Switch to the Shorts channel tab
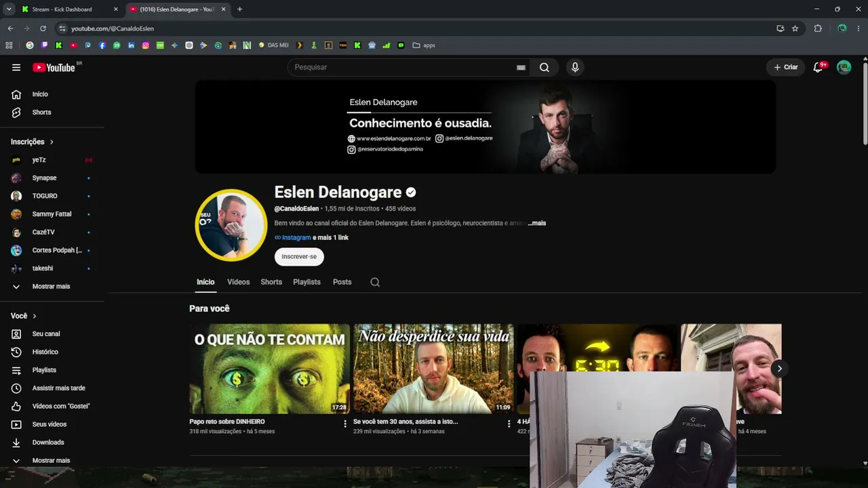This screenshot has height=488, width=868. click(271, 282)
